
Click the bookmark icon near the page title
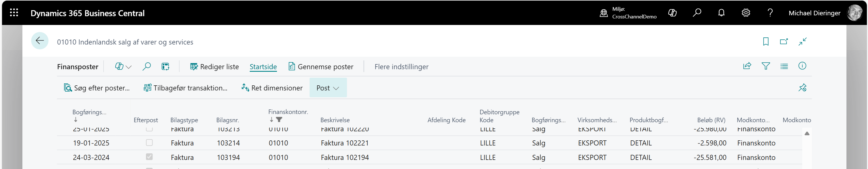[766, 41]
